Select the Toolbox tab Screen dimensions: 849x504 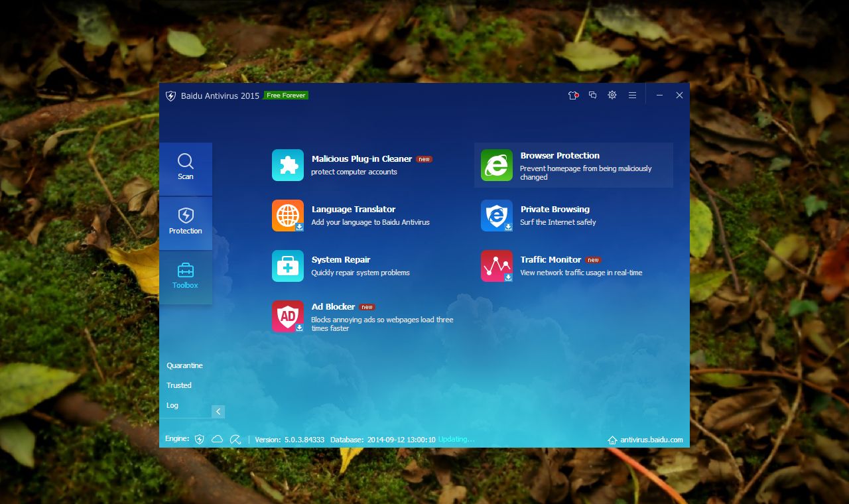pyautogui.click(x=186, y=278)
